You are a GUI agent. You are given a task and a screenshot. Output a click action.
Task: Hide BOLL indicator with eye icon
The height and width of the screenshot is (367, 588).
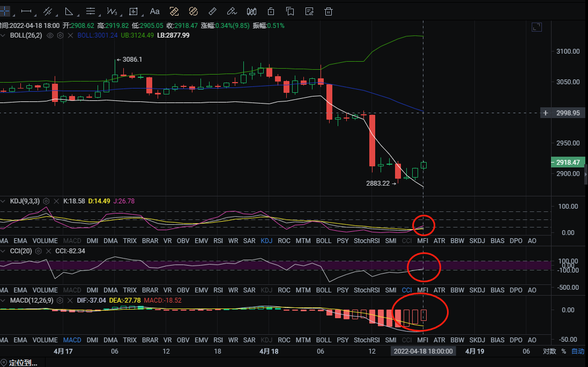pyautogui.click(x=50, y=35)
